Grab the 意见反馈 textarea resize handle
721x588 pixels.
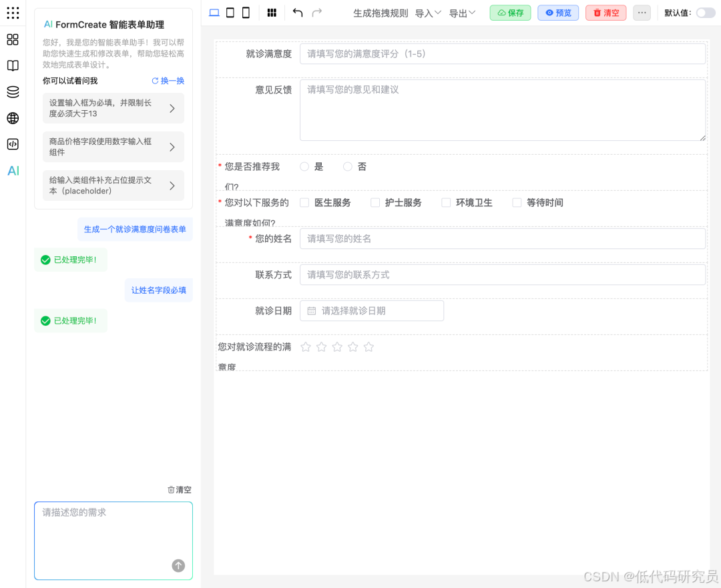click(702, 138)
